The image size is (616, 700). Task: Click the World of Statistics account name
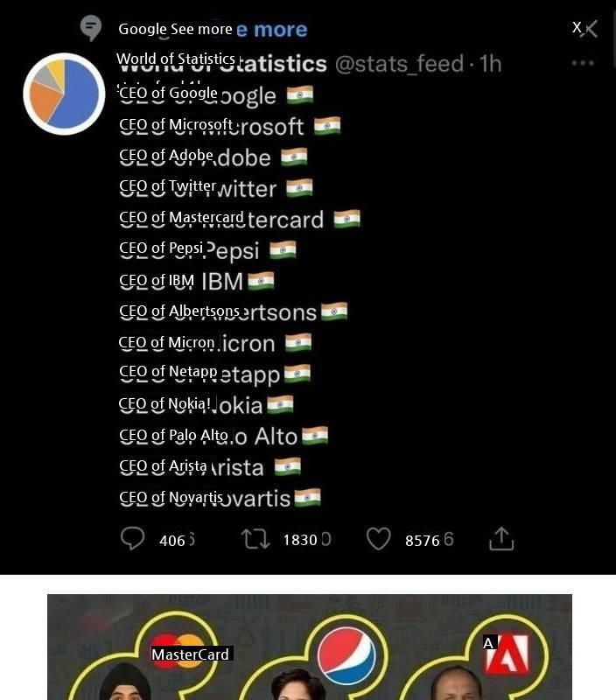click(222, 62)
